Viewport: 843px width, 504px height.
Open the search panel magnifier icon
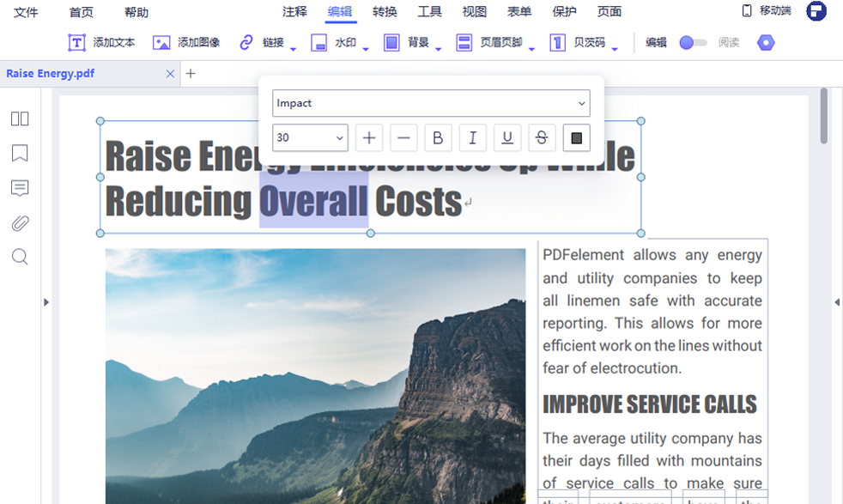pyautogui.click(x=20, y=258)
